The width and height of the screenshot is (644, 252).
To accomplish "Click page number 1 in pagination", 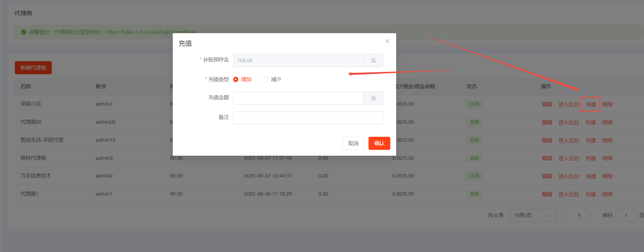I will (x=579, y=215).
